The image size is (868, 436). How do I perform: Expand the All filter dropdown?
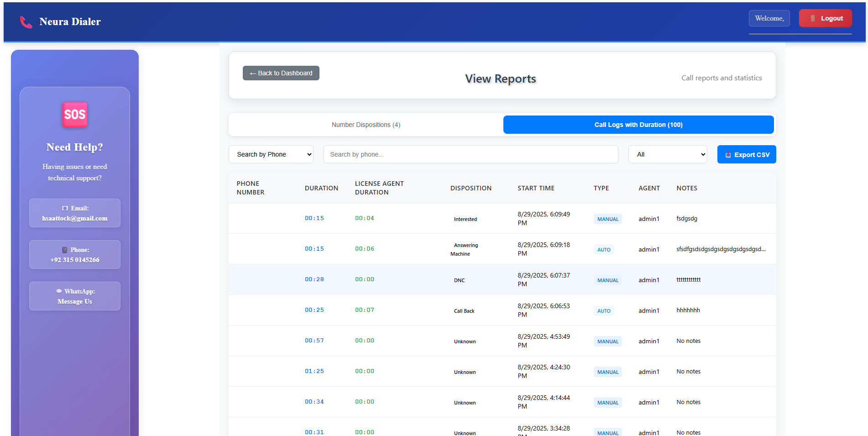667,154
